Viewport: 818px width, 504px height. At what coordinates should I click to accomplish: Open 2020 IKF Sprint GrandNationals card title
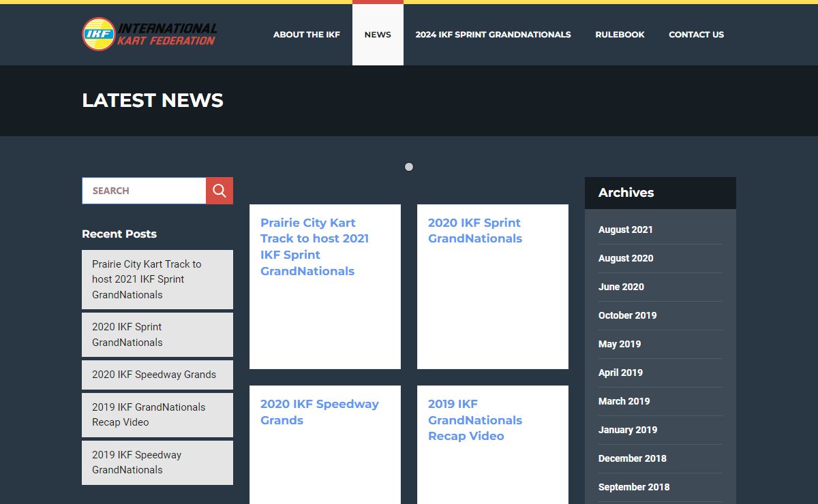pos(475,230)
